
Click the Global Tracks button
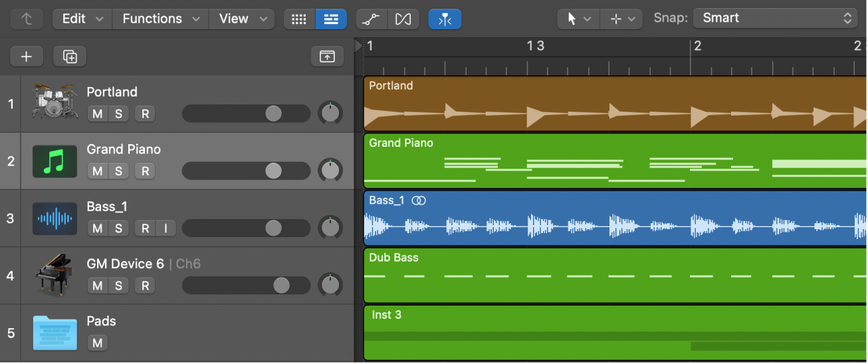(x=327, y=56)
